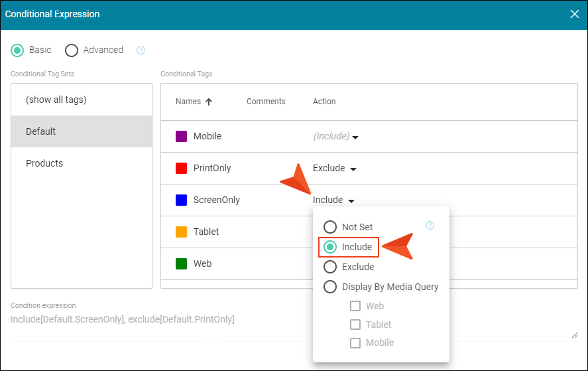Close the Conditional Expression dialog
The height and width of the screenshot is (371, 588).
point(575,15)
